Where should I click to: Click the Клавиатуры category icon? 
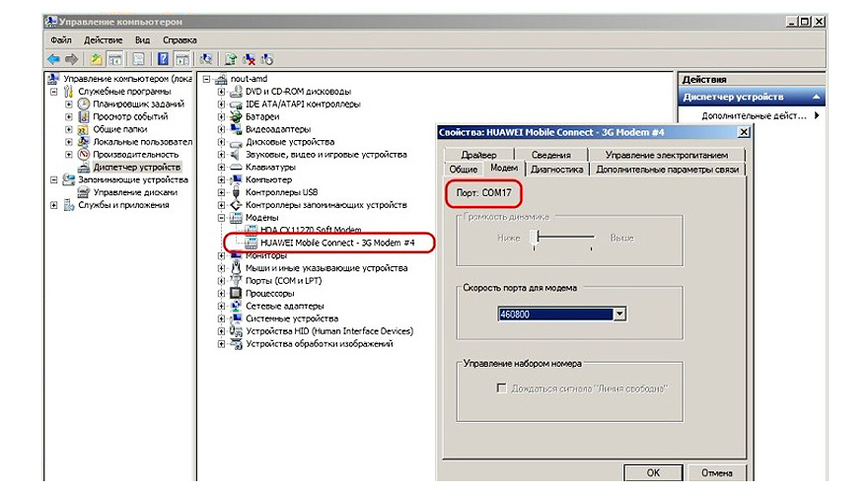point(237,167)
